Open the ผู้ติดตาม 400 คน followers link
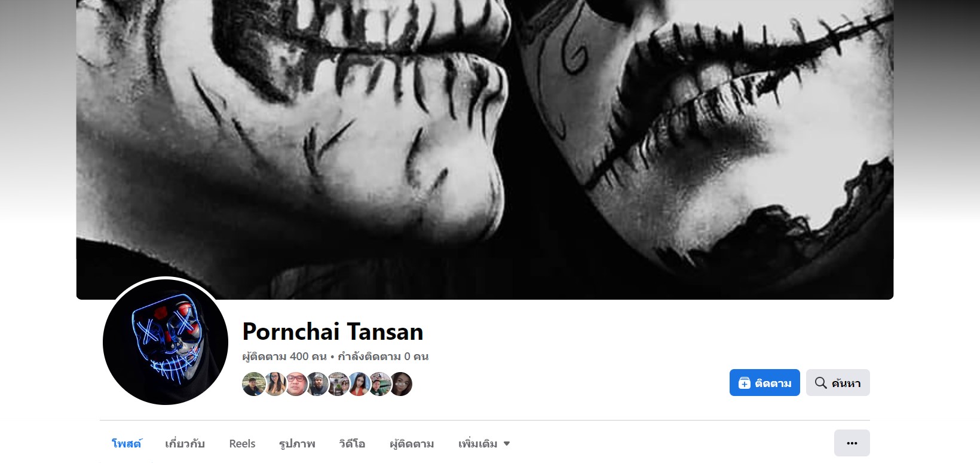The height and width of the screenshot is (463, 980). 284,357
